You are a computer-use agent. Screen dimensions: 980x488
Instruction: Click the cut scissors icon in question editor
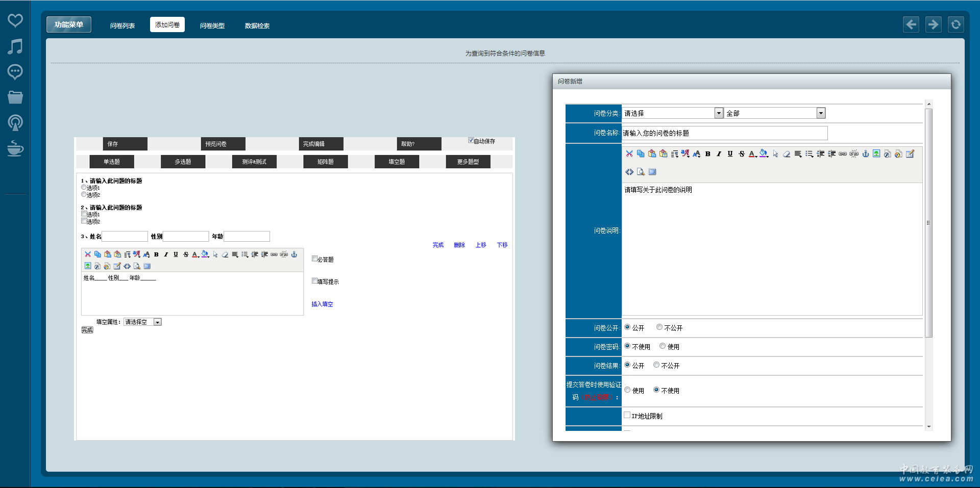88,254
